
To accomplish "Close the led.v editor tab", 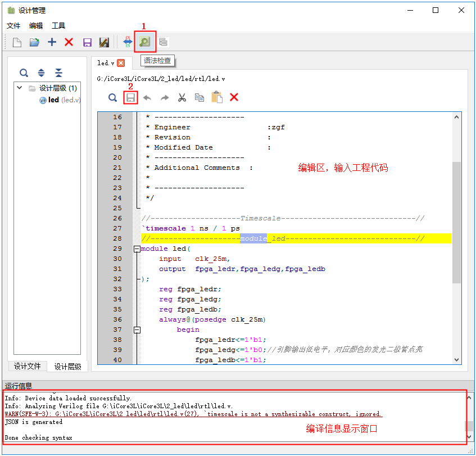I will [x=121, y=63].
